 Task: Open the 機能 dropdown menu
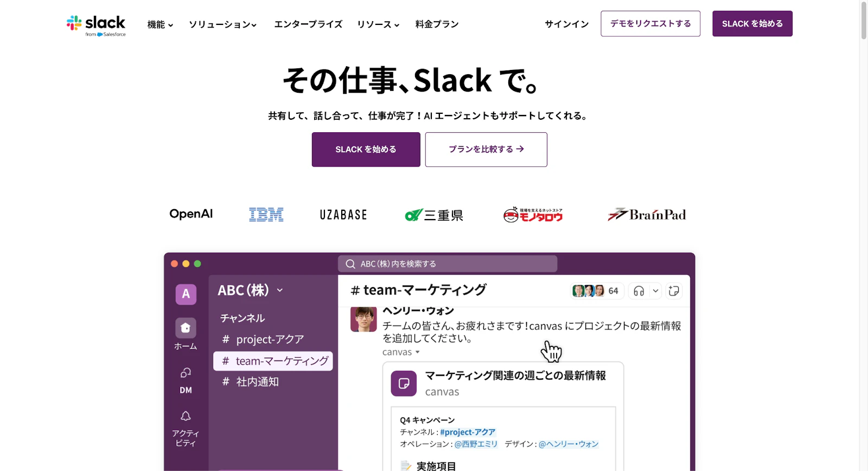point(160,24)
